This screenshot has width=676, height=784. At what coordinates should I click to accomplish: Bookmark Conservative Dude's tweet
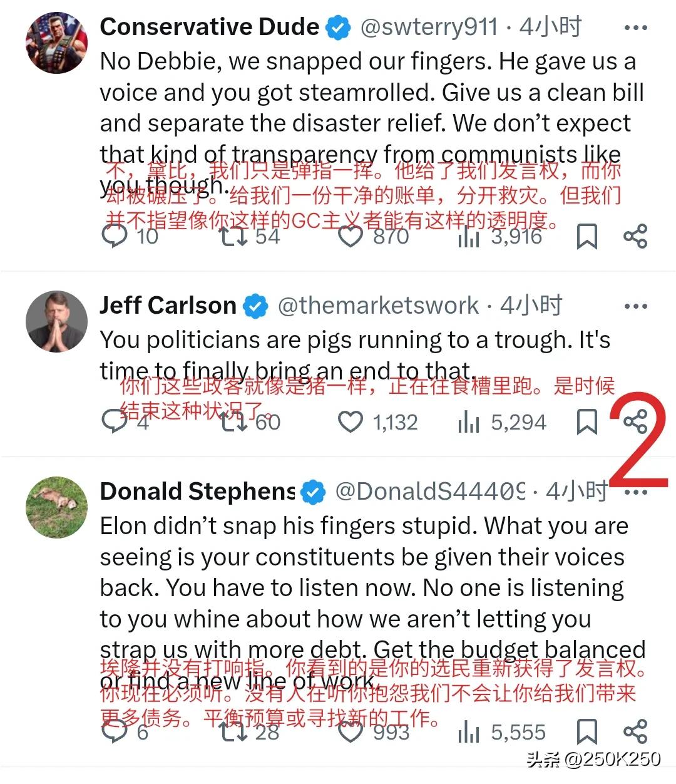586,236
